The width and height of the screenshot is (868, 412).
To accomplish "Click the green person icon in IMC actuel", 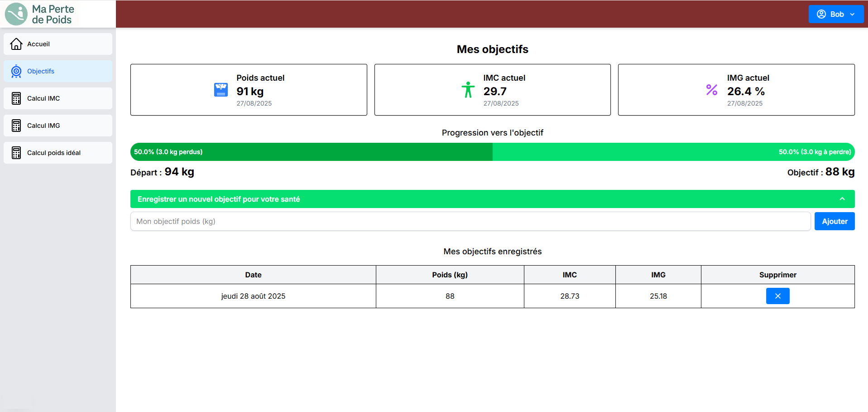I will [468, 90].
